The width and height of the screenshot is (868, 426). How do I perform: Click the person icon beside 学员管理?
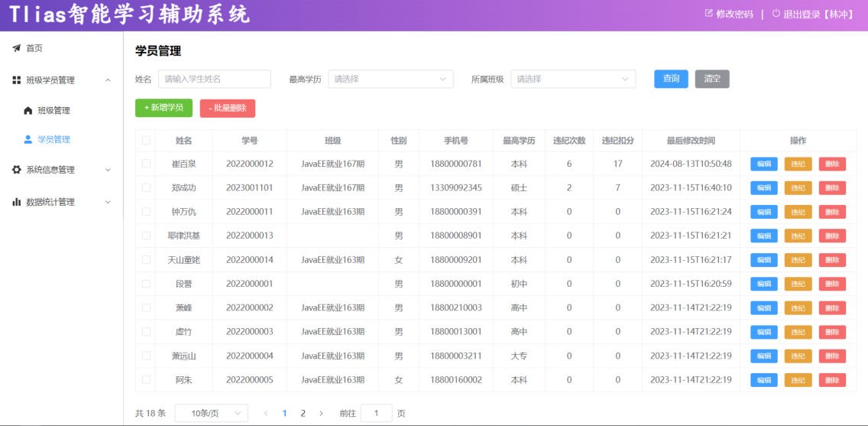[x=28, y=140]
